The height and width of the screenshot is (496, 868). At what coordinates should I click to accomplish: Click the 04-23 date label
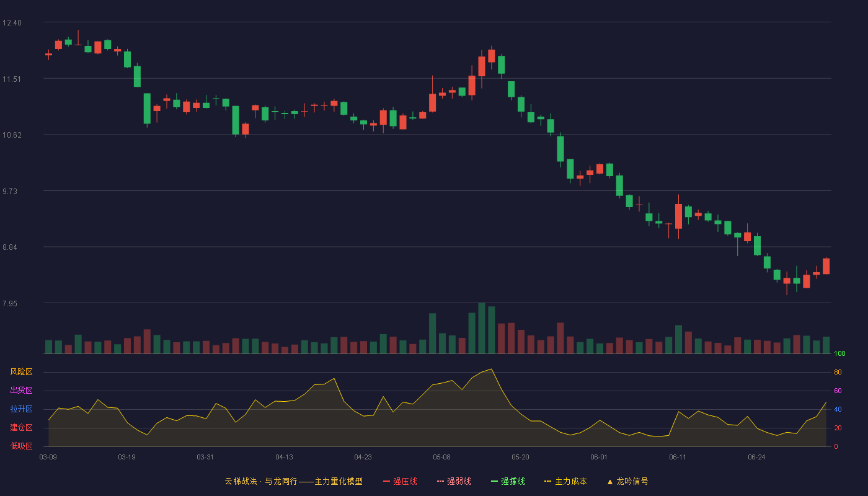(363, 457)
